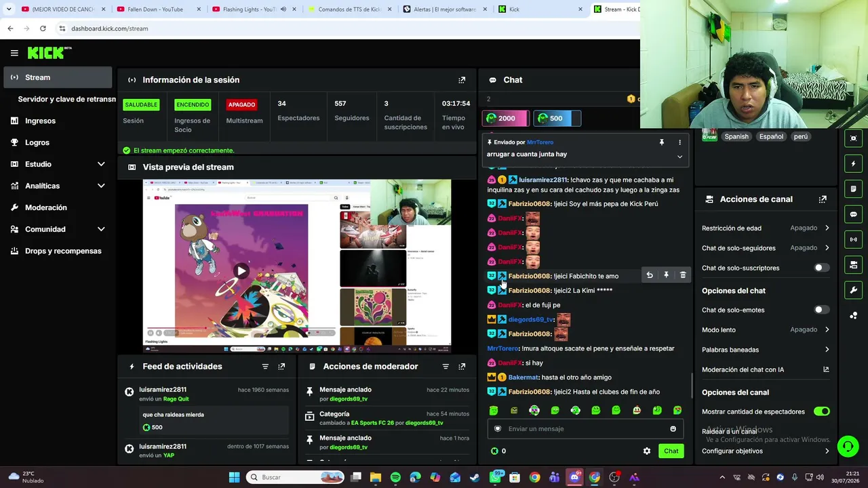Click the lightning bolt icon in right rail
Image resolution: width=868 pixels, height=488 pixels.
(853, 163)
